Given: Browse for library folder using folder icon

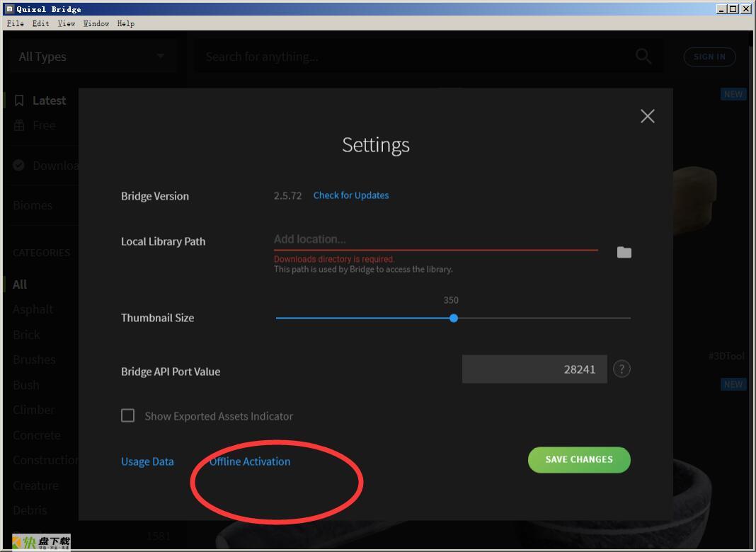Looking at the screenshot, I should coord(624,252).
